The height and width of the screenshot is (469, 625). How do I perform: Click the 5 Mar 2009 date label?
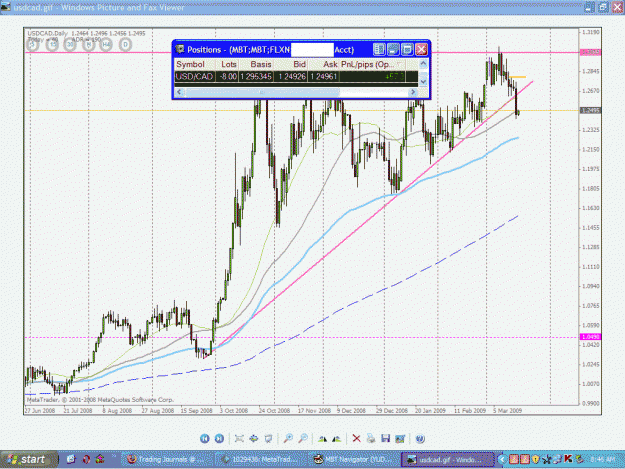507,410
